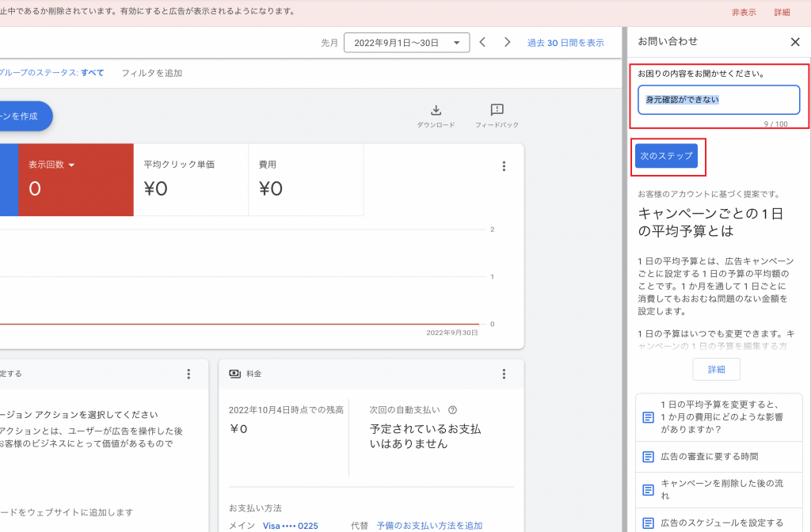Click 予定されているお支払いはありません text

[x=425, y=436]
